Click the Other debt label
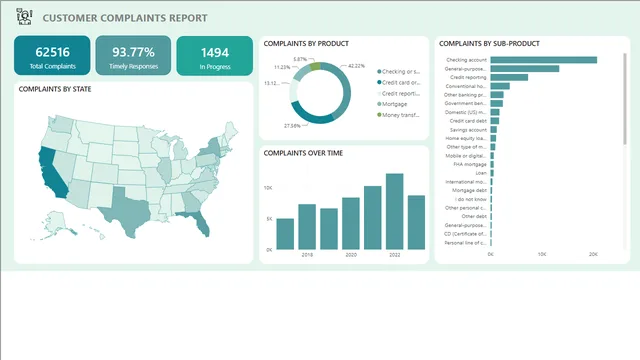Image resolution: width=640 pixels, height=360 pixels. [x=474, y=216]
